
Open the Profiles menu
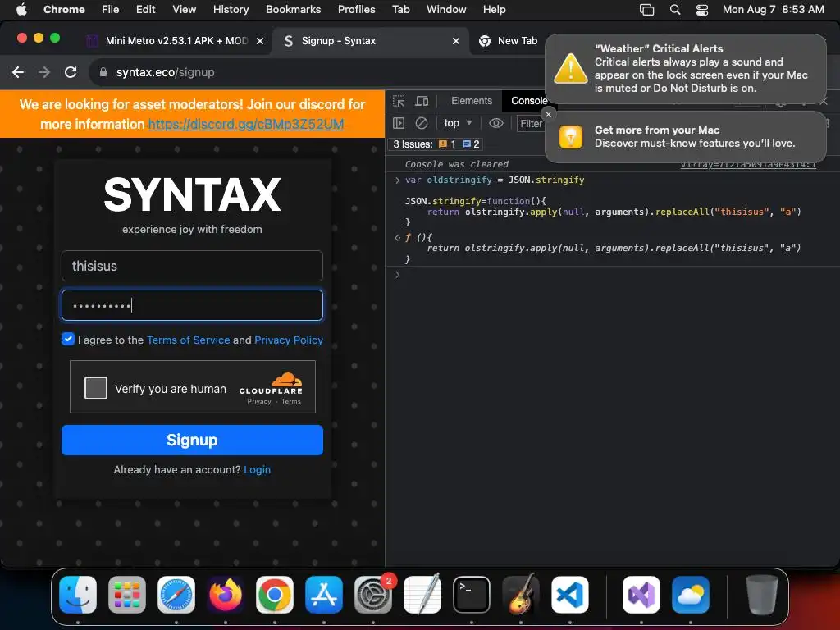pos(356,10)
